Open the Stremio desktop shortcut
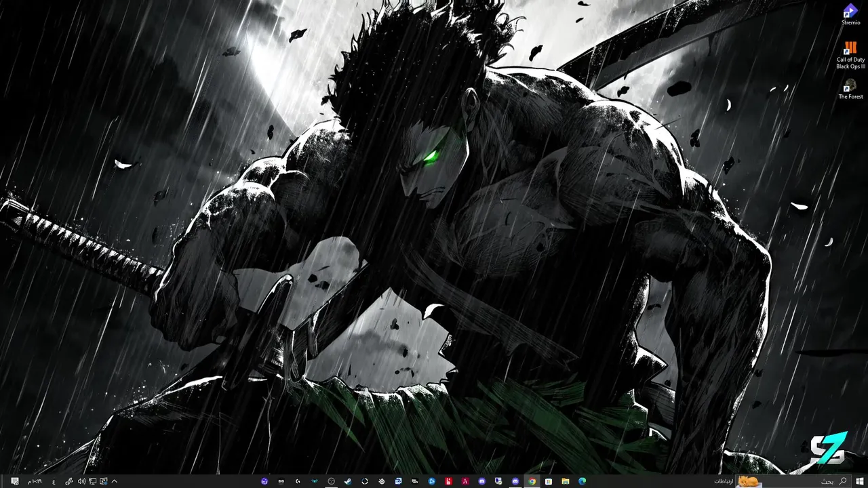Image resolution: width=868 pixels, height=488 pixels. point(850,14)
